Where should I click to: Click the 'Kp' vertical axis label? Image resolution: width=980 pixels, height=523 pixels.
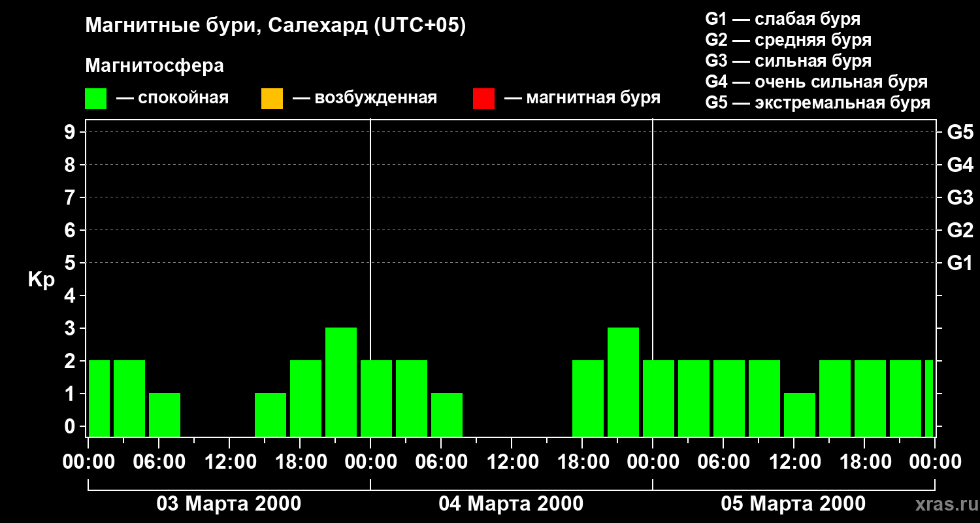[41, 280]
